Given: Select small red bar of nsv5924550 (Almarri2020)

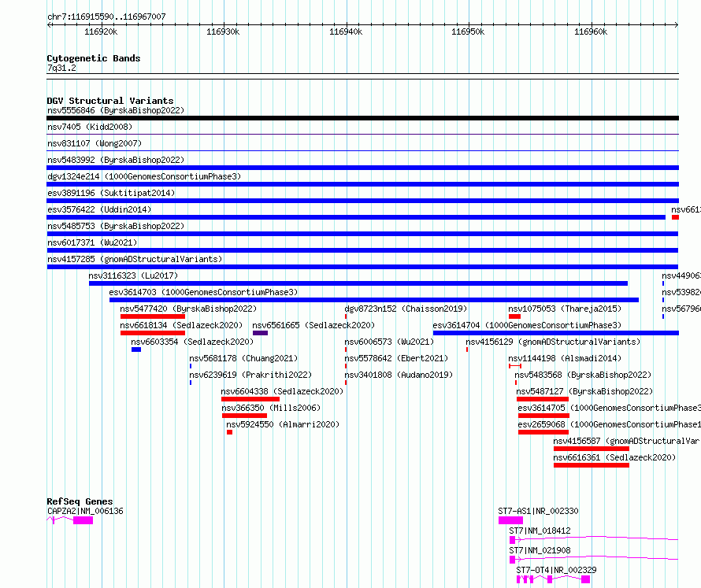Looking at the screenshot, I should point(229,432).
